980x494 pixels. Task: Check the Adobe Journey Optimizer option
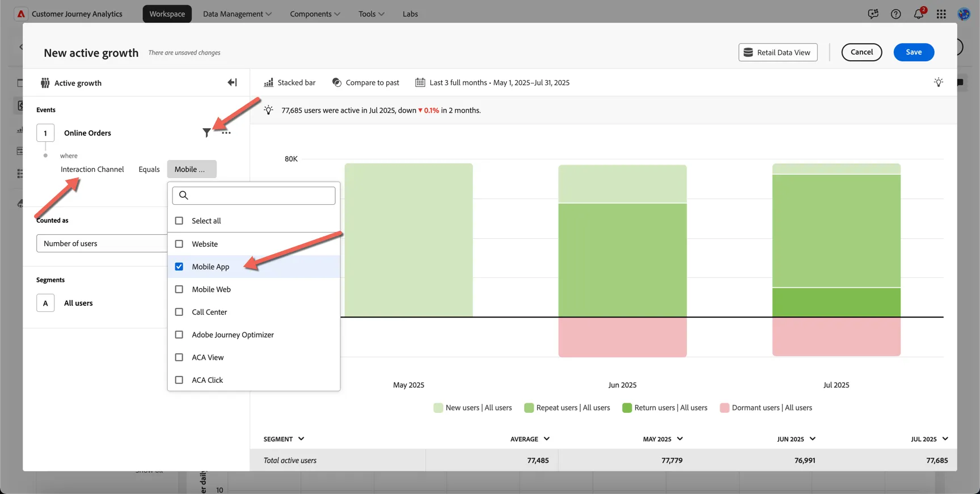[x=179, y=335]
